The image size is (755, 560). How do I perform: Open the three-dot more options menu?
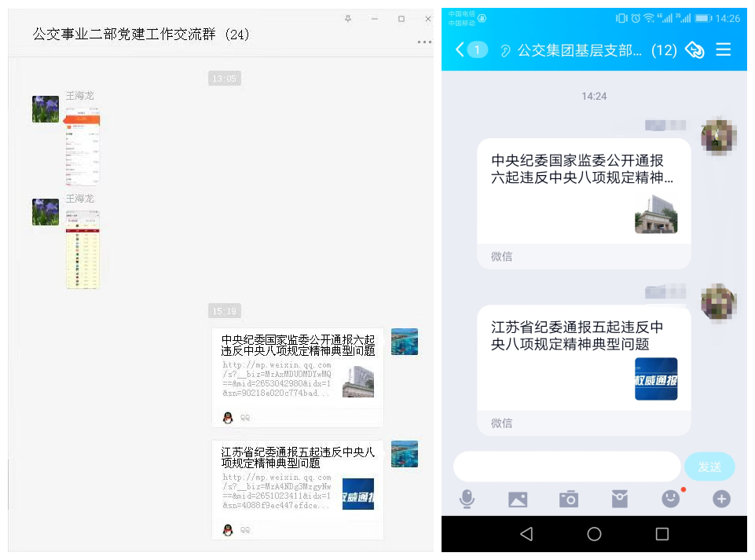tap(424, 42)
